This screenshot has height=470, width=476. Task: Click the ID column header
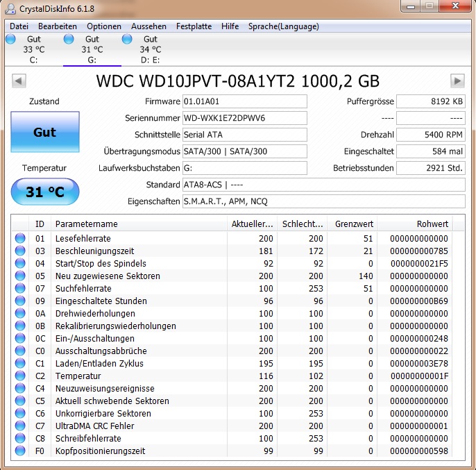coord(40,224)
